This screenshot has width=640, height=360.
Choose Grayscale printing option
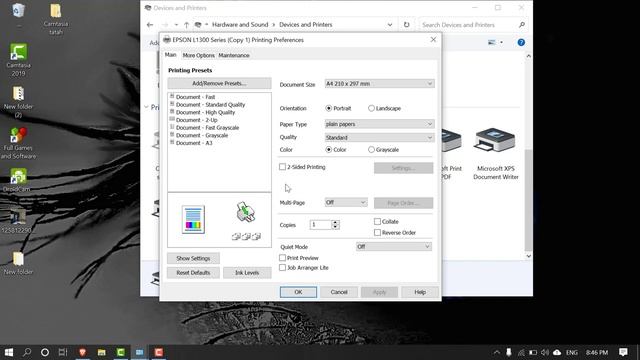(383, 150)
